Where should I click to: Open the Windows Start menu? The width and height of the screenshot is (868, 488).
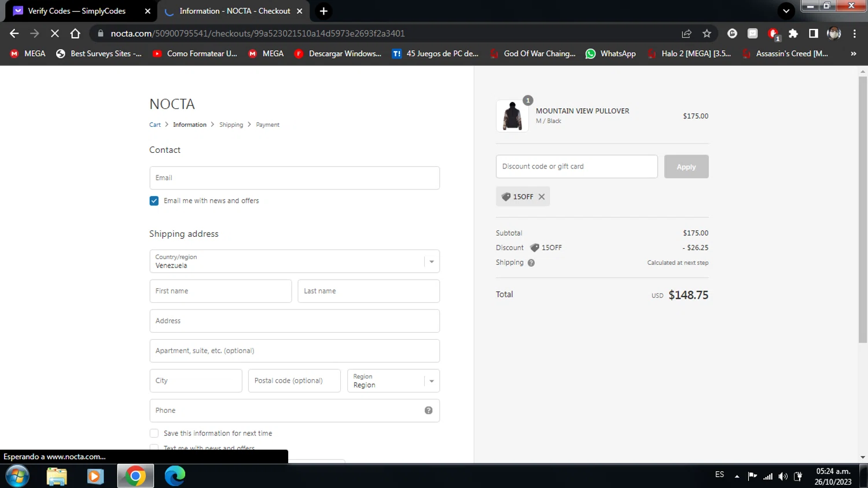[x=17, y=476]
